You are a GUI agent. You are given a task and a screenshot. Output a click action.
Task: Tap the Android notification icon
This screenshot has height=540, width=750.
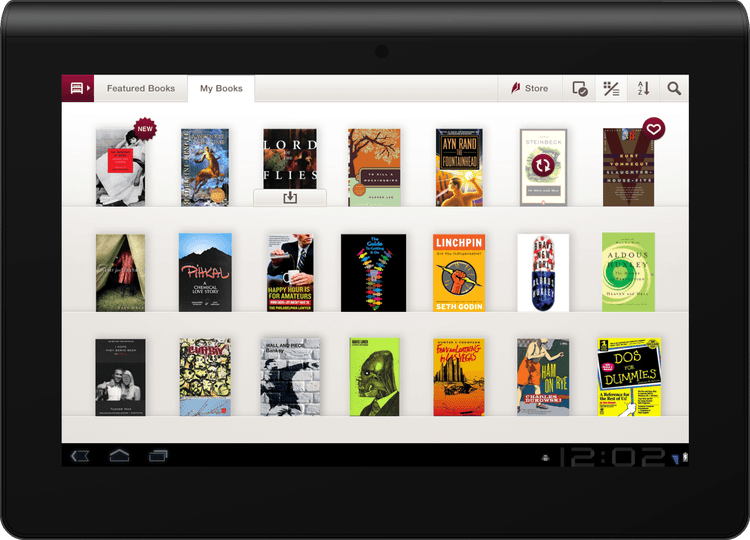[545, 458]
